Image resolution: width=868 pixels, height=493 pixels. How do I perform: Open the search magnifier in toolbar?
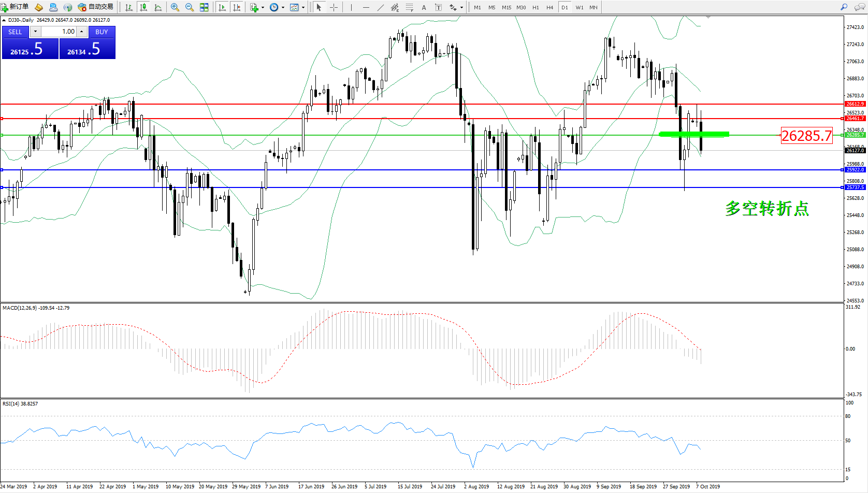click(844, 7)
